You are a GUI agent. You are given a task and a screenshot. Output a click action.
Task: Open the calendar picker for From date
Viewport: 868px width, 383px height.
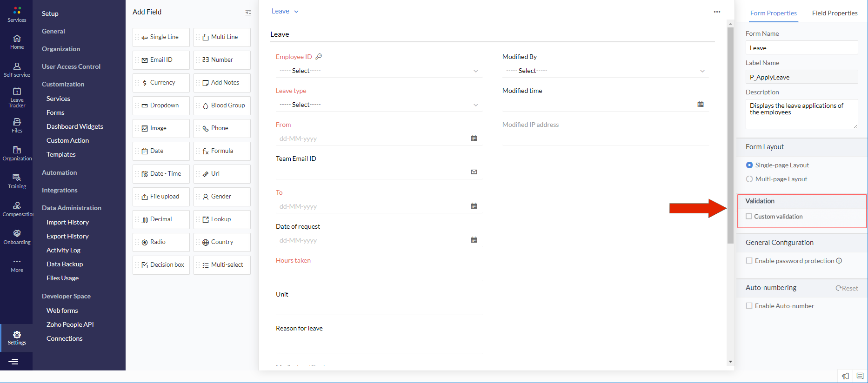tap(474, 138)
